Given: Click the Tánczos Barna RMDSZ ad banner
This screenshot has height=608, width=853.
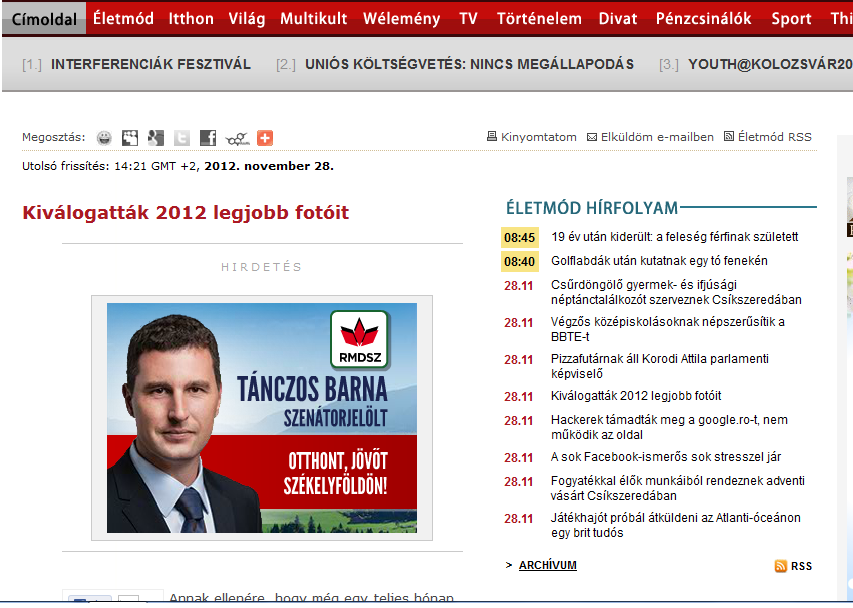Looking at the screenshot, I should [262, 417].
